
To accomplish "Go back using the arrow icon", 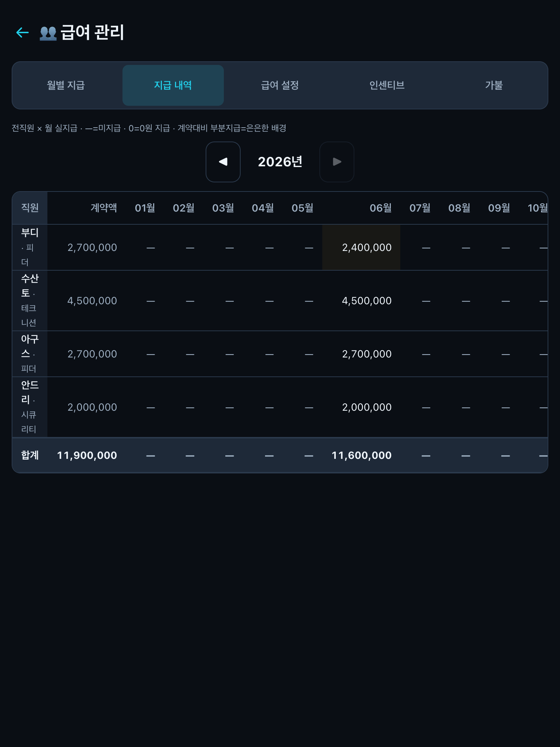I will 23,32.
